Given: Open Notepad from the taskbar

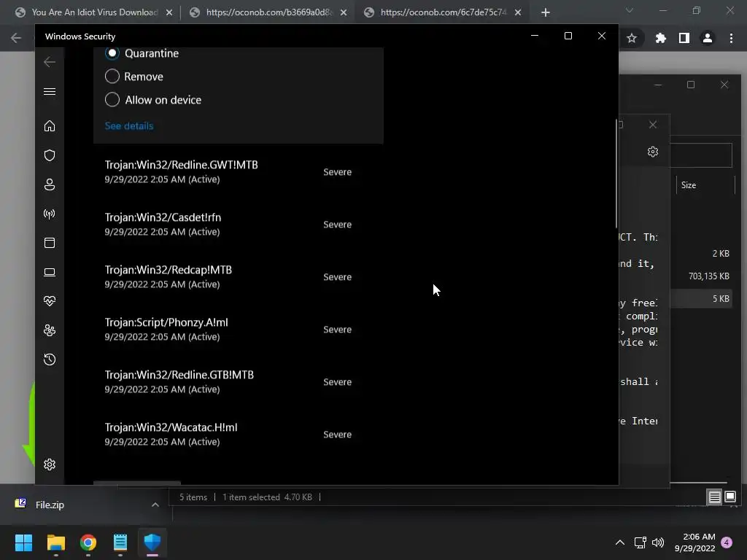Looking at the screenshot, I should (120, 542).
